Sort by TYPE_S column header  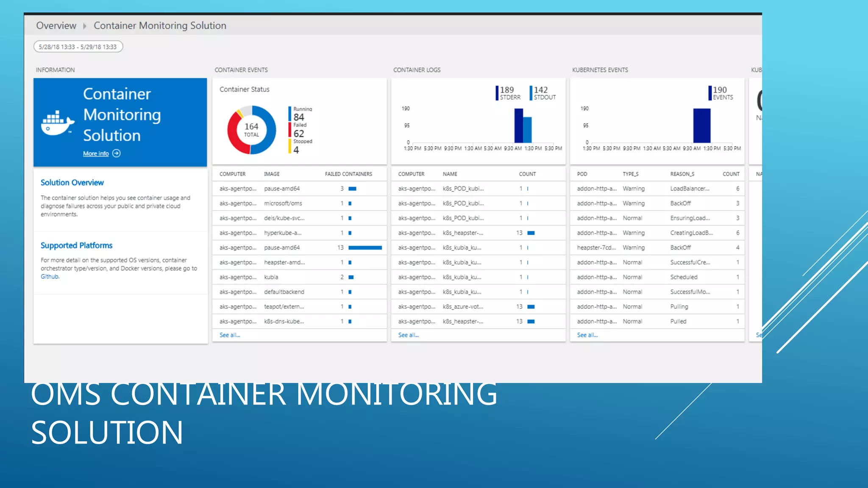pos(631,174)
